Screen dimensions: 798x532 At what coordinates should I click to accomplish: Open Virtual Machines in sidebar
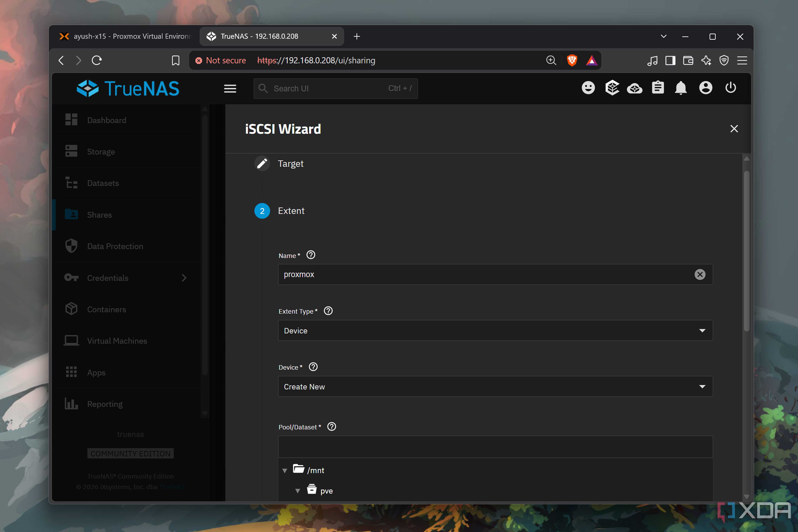[126, 341]
